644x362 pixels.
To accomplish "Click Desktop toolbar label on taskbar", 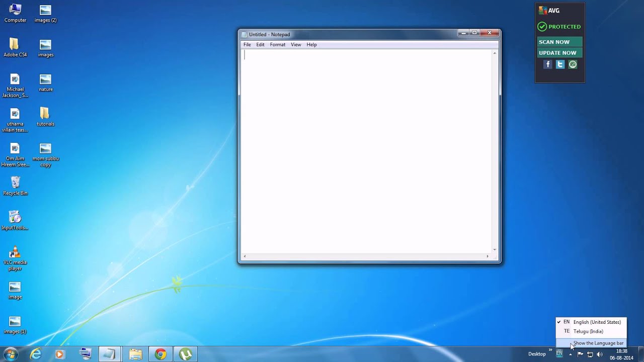I will click(537, 354).
